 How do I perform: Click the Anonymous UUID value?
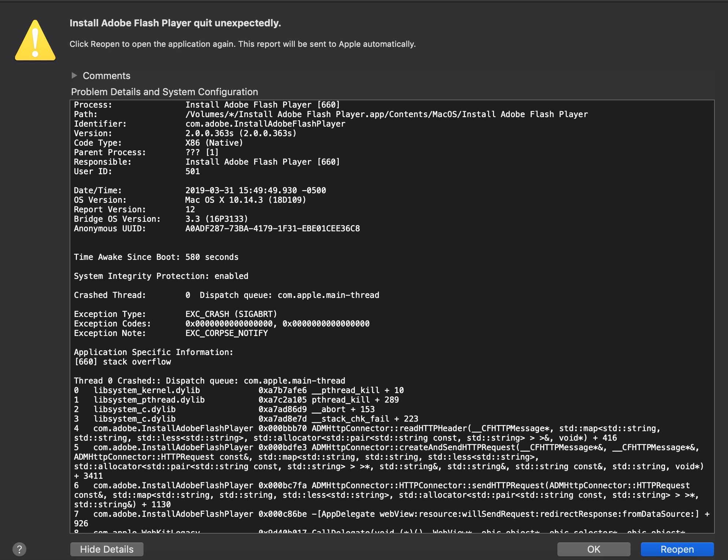coord(272,229)
